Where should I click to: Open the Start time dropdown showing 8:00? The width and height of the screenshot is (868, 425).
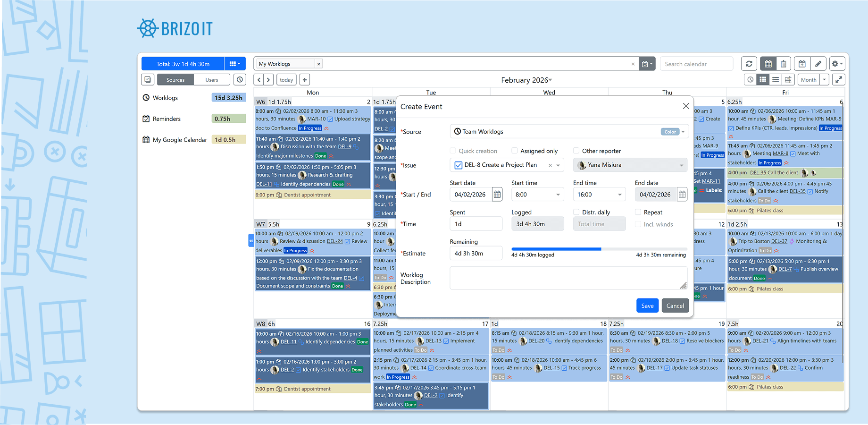tap(537, 194)
